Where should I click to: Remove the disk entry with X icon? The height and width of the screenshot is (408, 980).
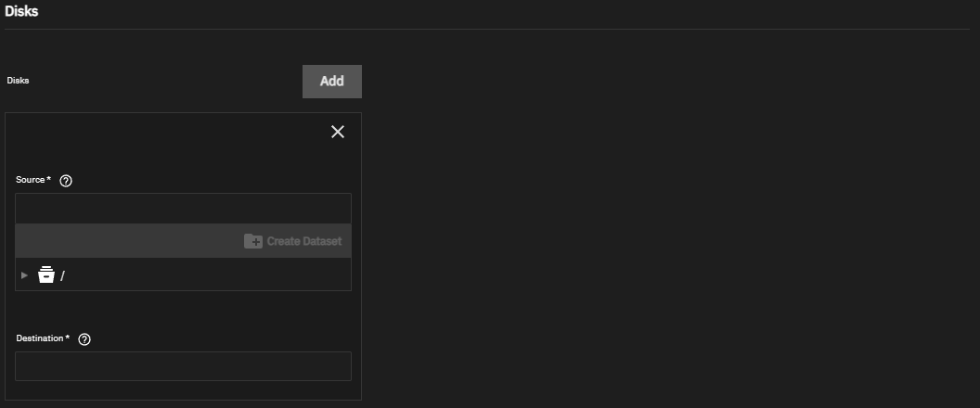tap(338, 132)
